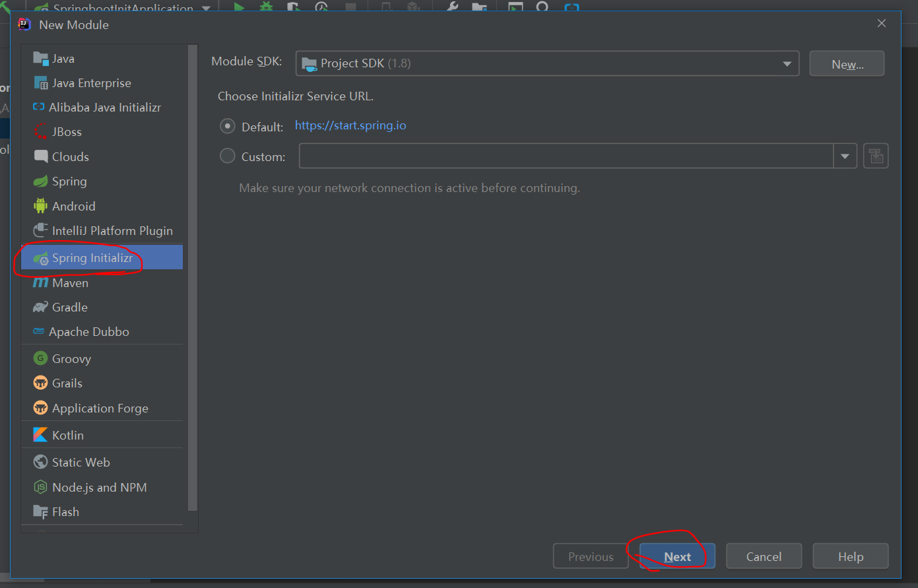Select the Spring Initializr list entry
Screen dimensions: 918x588
click(102, 258)
